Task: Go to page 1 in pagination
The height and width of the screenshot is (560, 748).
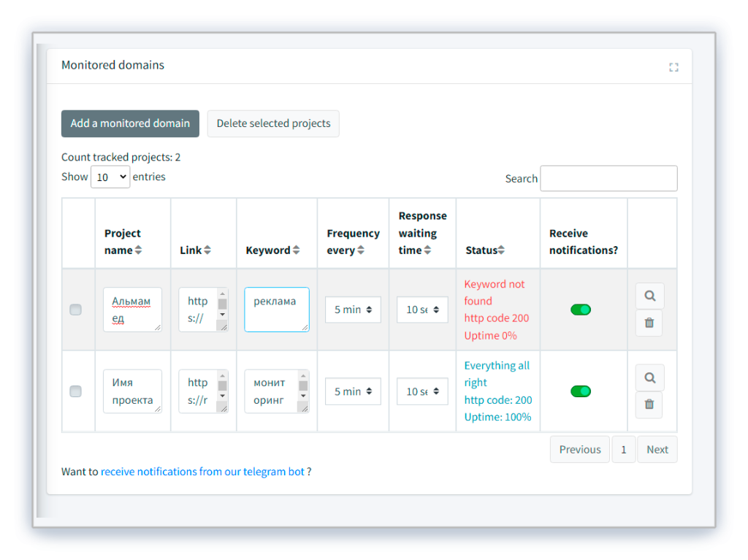Action: click(x=623, y=450)
